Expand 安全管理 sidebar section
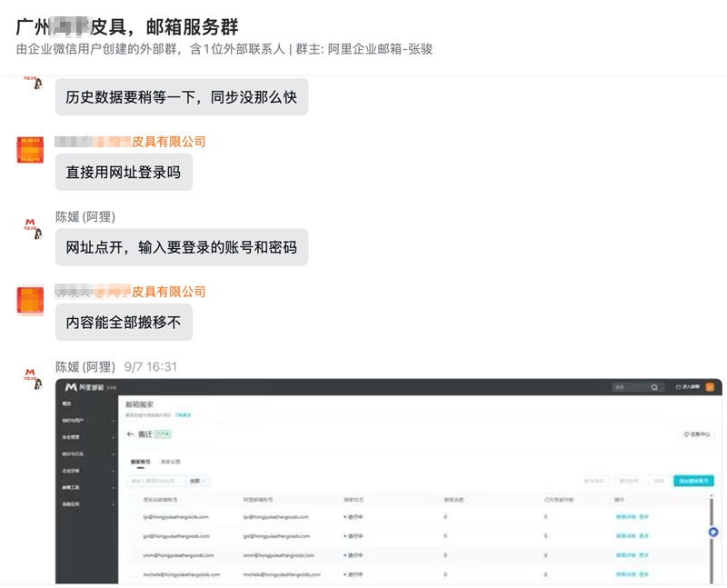This screenshot has width=727, height=588. [88, 437]
